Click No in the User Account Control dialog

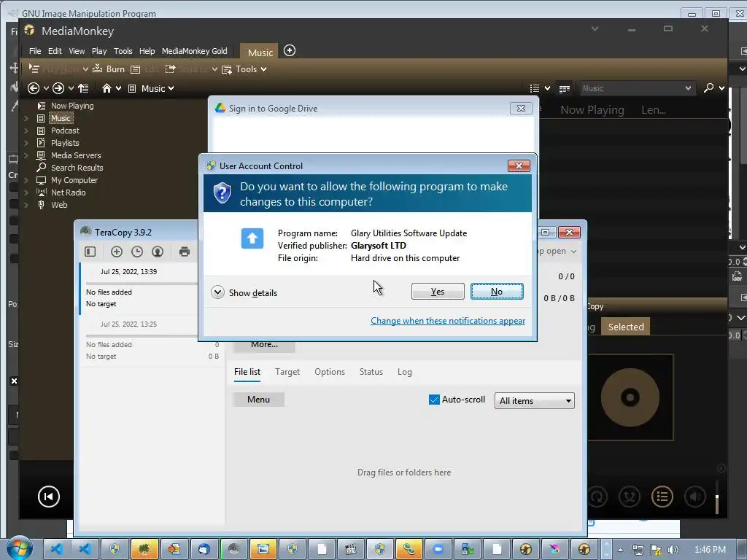497,292
